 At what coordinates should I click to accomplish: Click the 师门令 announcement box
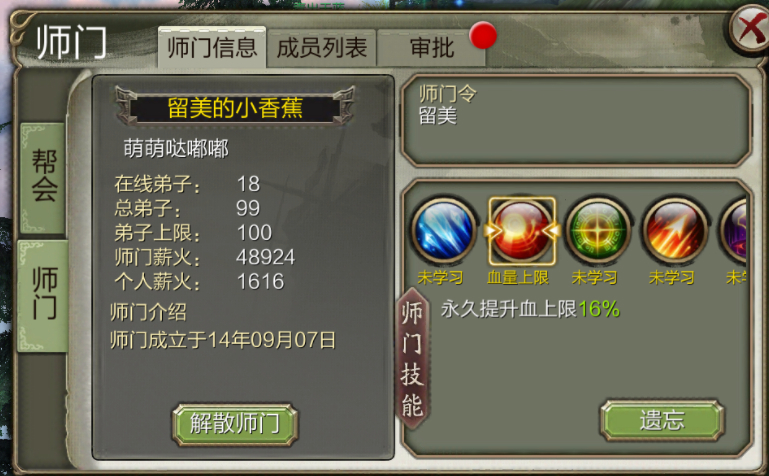pyautogui.click(x=576, y=121)
